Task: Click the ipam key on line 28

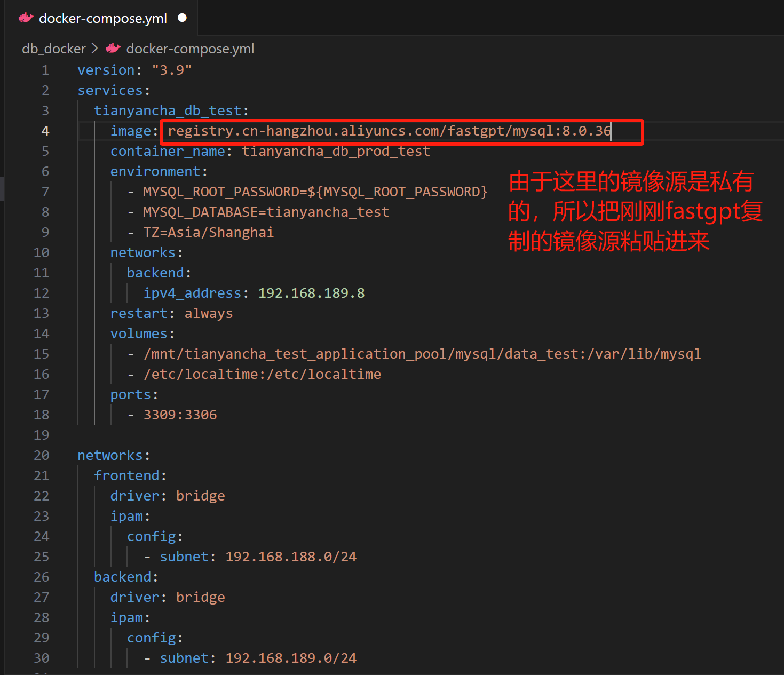Action: click(126, 617)
